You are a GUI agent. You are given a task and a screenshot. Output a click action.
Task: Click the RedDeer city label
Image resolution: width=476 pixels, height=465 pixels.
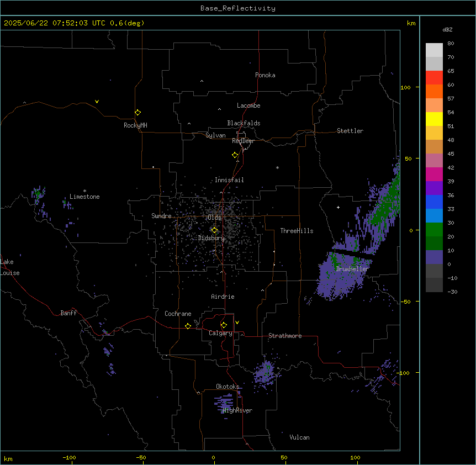[x=243, y=141]
